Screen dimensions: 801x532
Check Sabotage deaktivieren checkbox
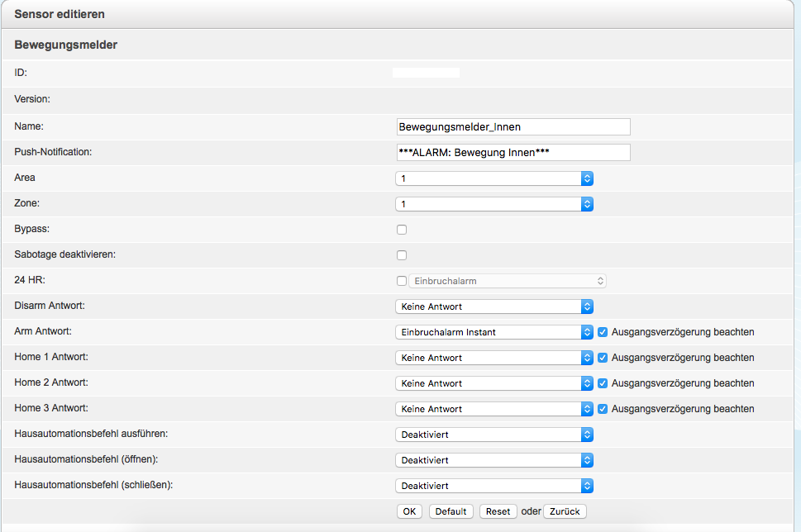point(402,255)
